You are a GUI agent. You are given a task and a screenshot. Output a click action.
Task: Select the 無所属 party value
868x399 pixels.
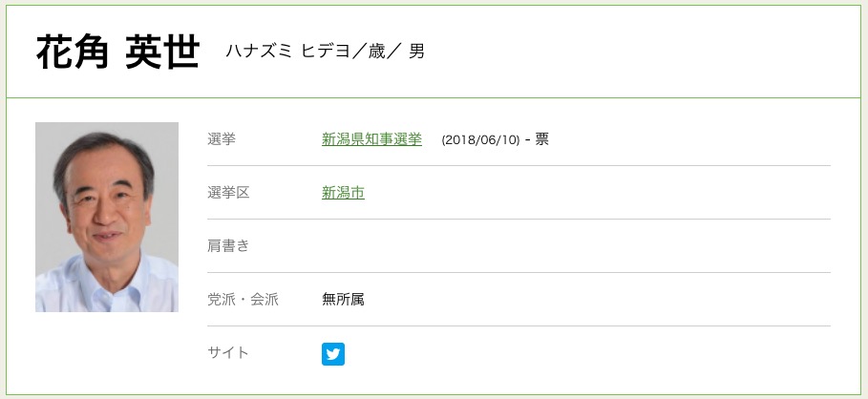click(343, 300)
